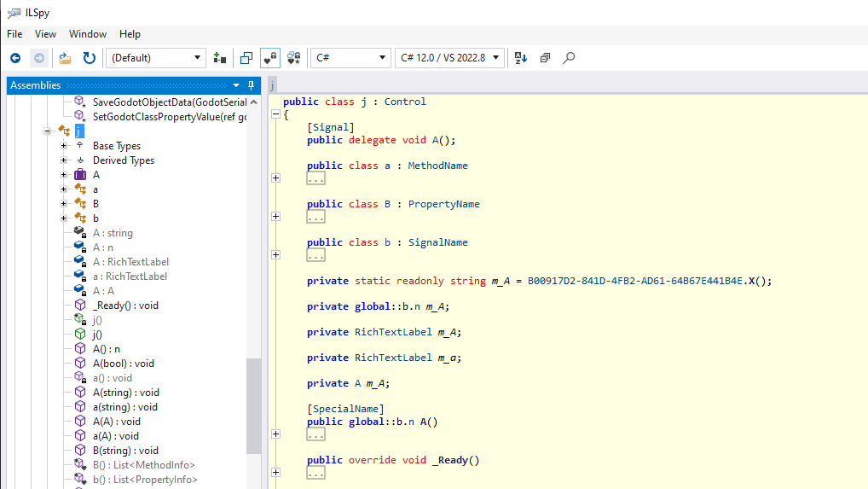Click the MethodName type link in code

437,166
